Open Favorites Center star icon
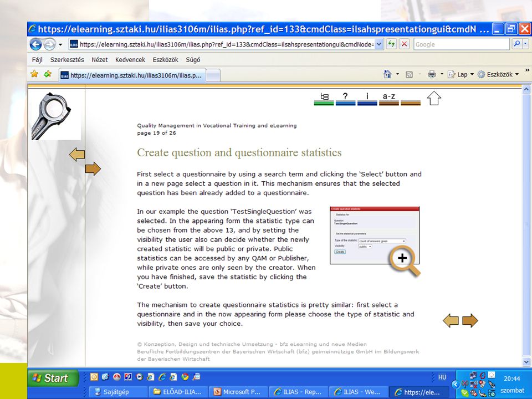This screenshot has width=532, height=399. tap(34, 74)
